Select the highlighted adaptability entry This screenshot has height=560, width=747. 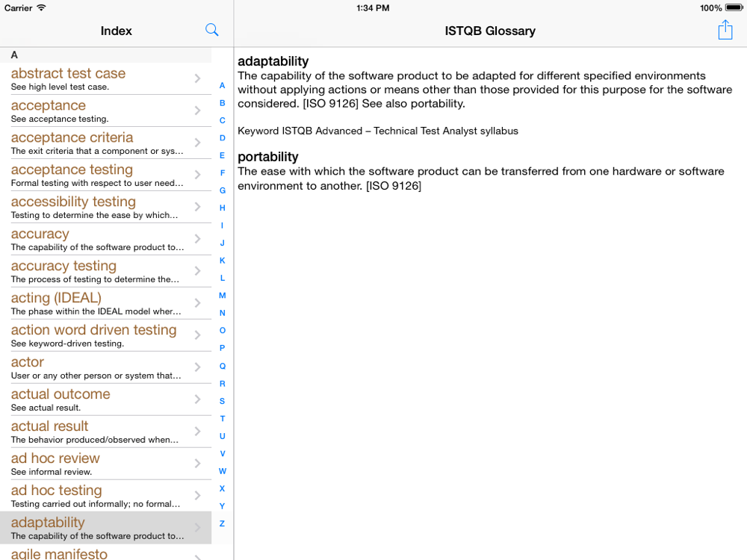click(106, 528)
